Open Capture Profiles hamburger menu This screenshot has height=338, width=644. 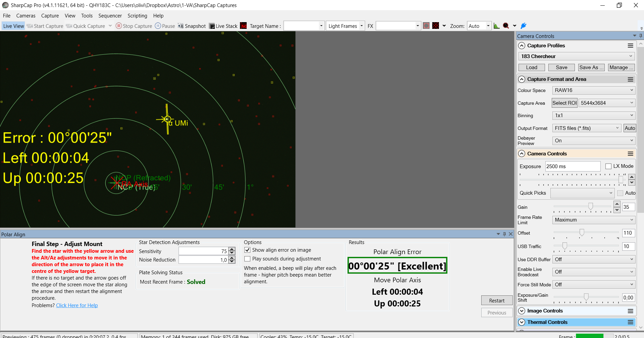631,46
